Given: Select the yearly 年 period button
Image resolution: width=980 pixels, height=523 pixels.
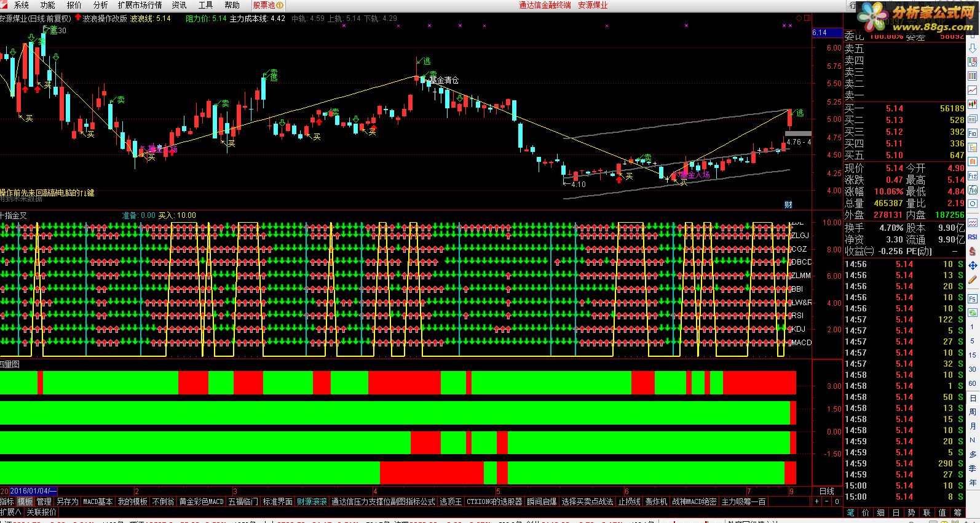Looking at the screenshot, I should pos(972,482).
